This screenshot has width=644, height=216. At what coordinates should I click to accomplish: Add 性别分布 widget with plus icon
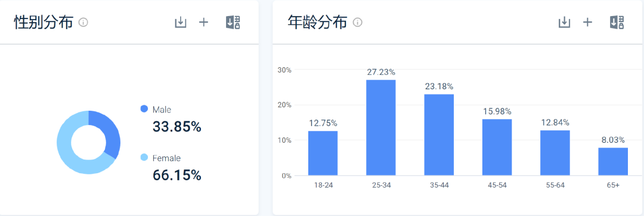[x=204, y=23]
